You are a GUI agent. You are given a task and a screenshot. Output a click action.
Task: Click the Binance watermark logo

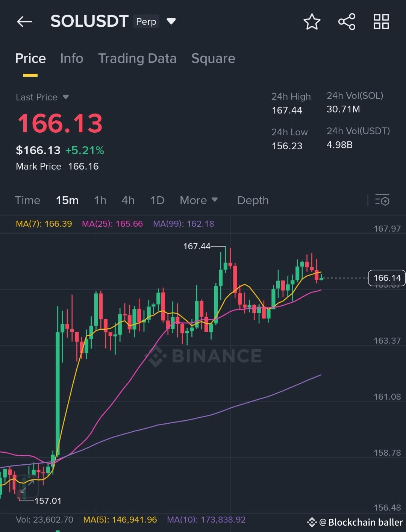tap(203, 356)
